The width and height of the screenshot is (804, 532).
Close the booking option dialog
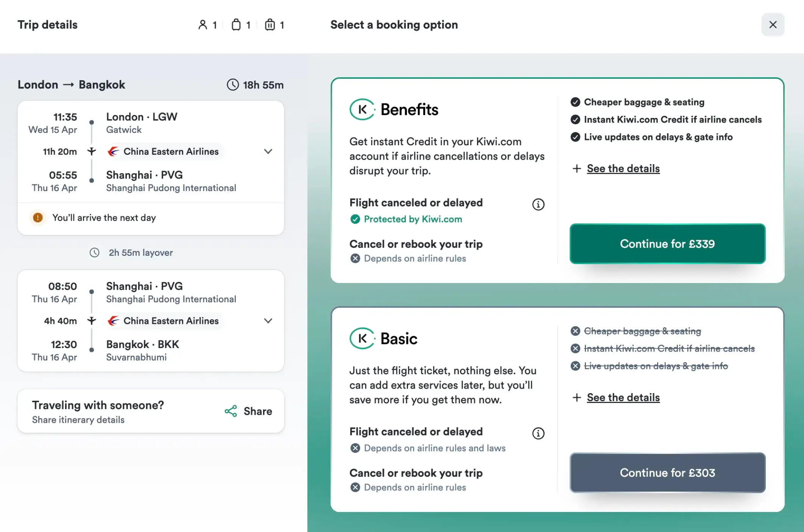click(773, 25)
